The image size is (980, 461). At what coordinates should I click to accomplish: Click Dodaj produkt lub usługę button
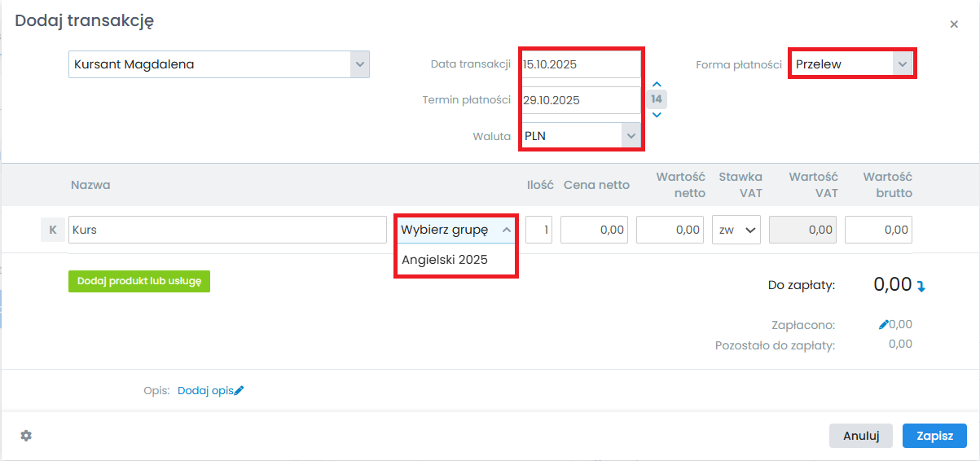(139, 281)
